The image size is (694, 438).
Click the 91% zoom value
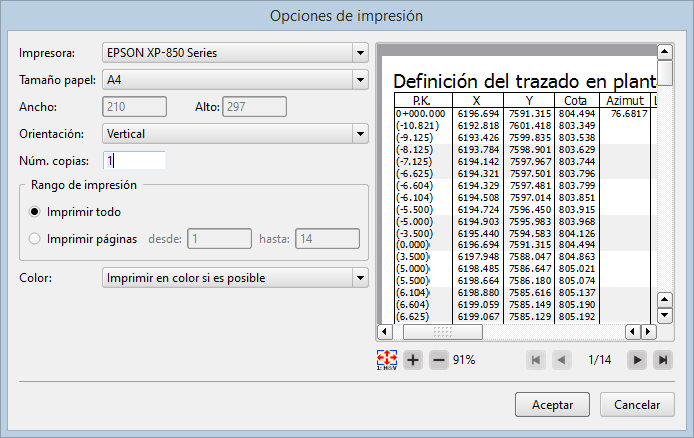pyautogui.click(x=464, y=360)
